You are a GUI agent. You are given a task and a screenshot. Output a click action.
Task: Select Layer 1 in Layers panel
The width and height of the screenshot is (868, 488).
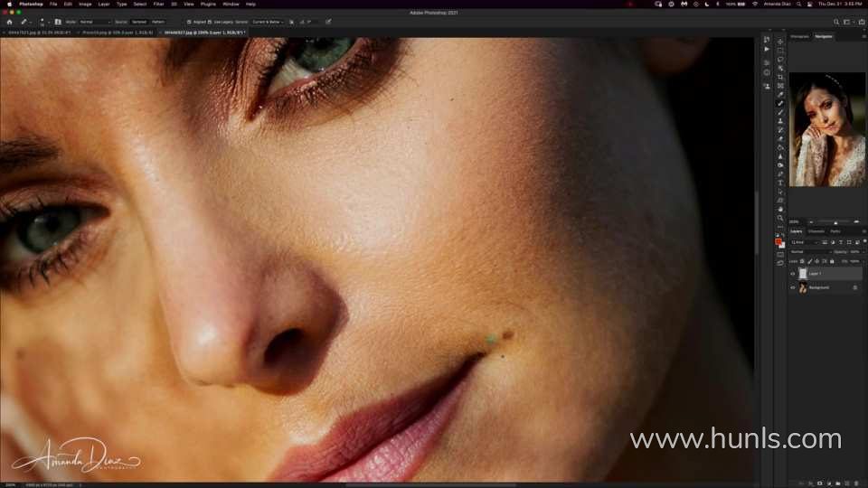coord(827,274)
